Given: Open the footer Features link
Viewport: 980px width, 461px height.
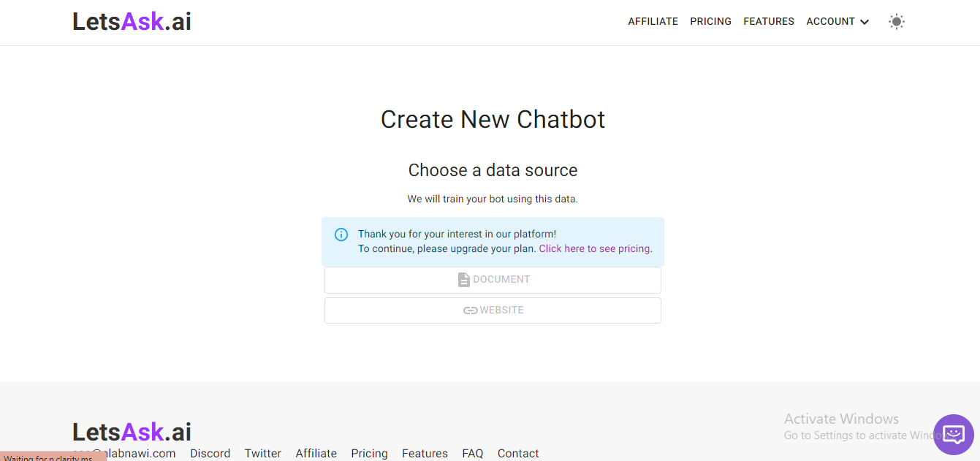Looking at the screenshot, I should pos(425,454).
